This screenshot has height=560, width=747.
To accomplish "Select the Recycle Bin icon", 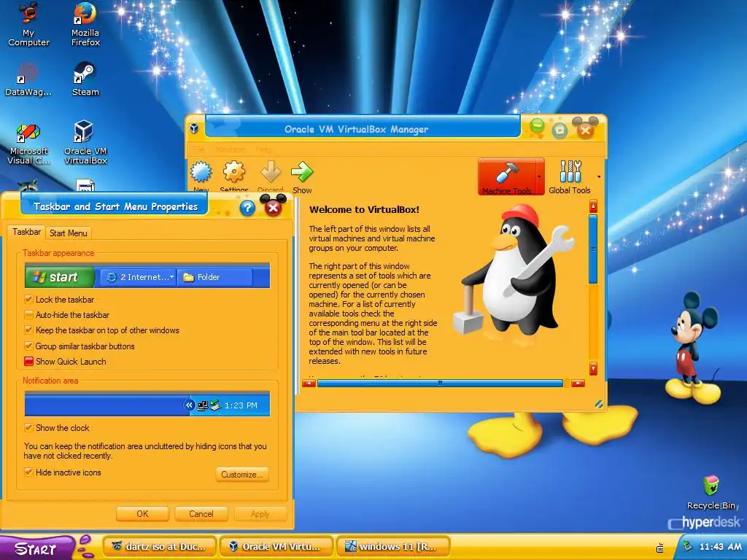I will pos(712,492).
